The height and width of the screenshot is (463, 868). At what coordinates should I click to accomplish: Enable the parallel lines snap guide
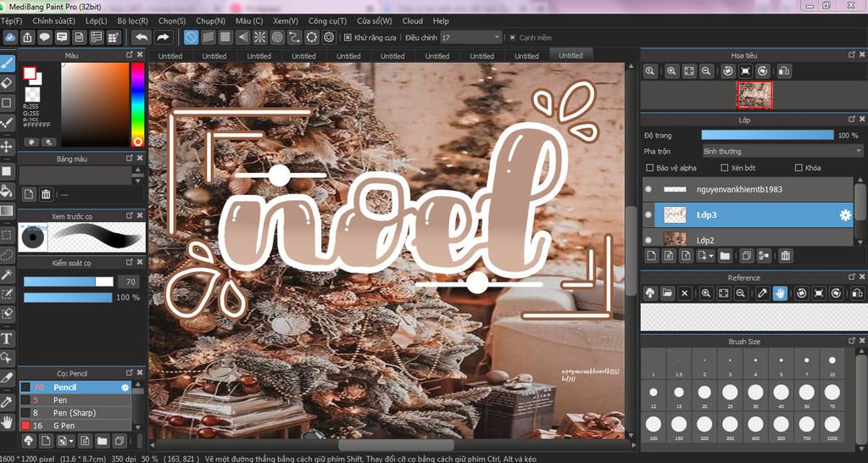point(209,37)
